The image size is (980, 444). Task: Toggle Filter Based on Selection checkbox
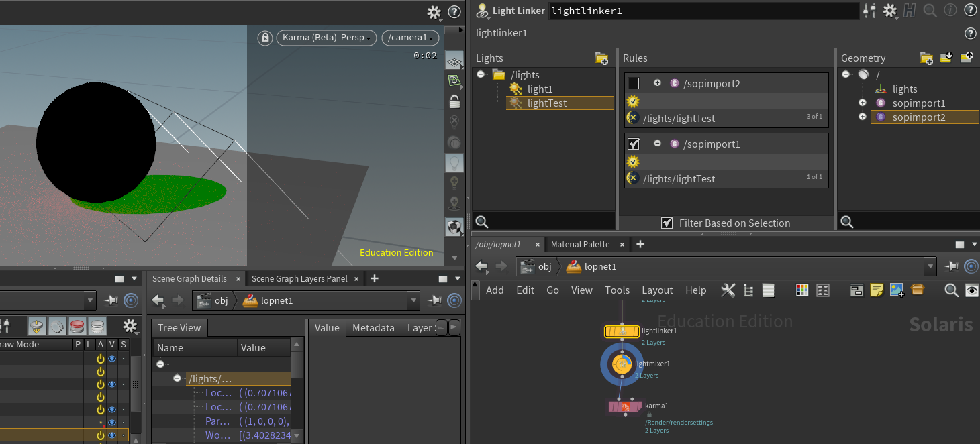click(x=667, y=223)
